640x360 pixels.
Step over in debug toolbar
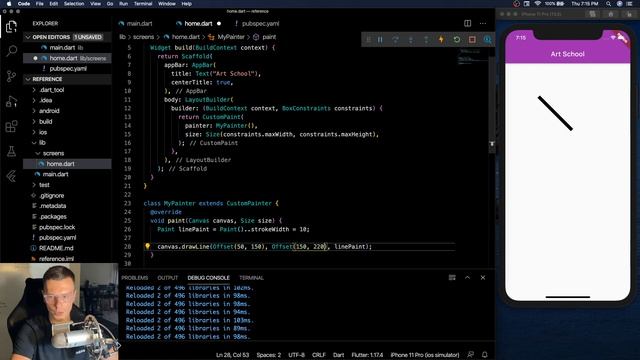pyautogui.click(x=396, y=40)
